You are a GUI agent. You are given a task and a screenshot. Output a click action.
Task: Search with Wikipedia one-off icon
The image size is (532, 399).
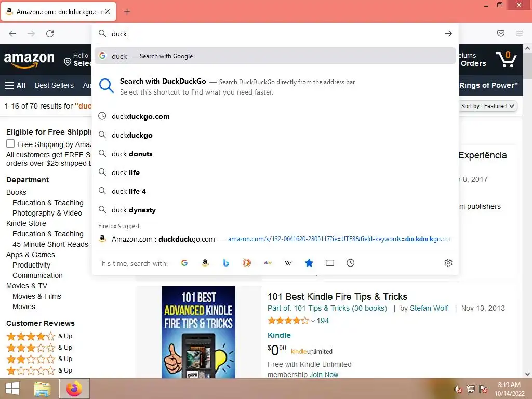click(x=288, y=263)
